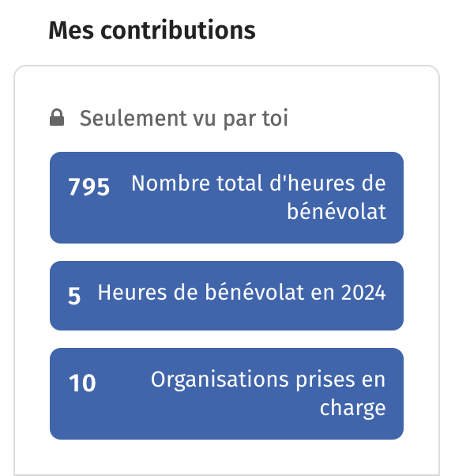Click the white gap between first and second cards
The height and width of the screenshot is (476, 455).
227,252
